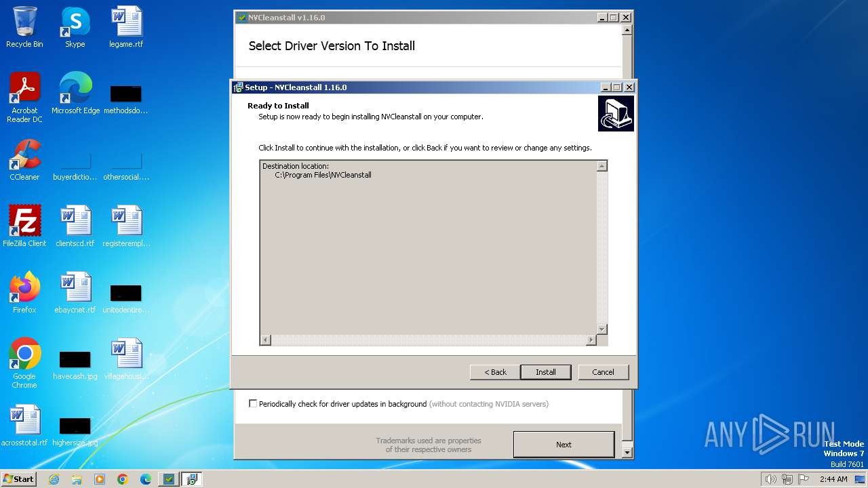Enable periodic driver update check
868x488 pixels.
click(x=253, y=403)
